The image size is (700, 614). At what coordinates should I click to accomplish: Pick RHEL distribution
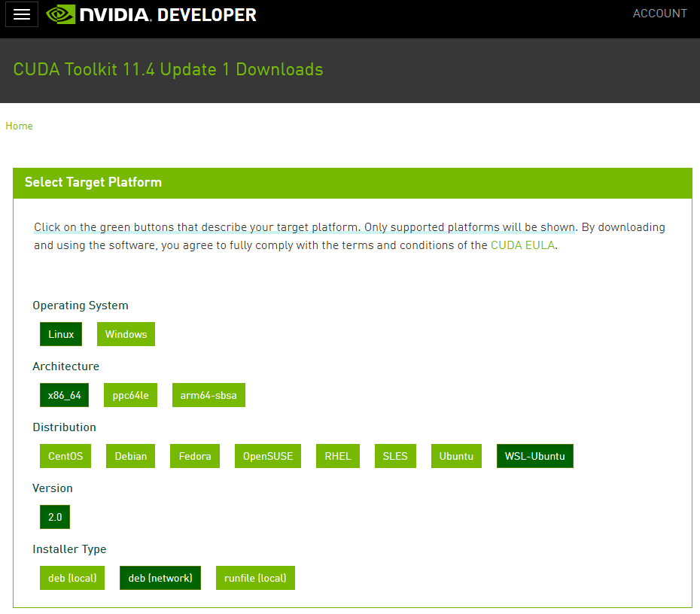tap(337, 455)
